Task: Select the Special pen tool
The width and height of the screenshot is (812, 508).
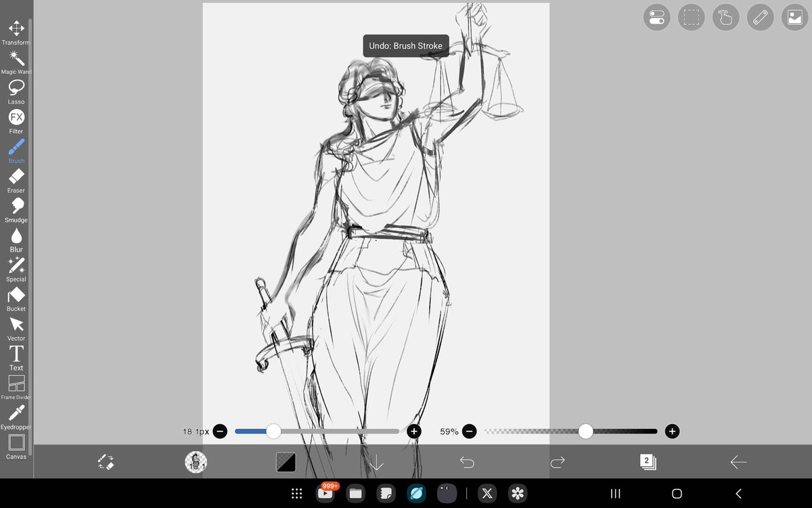Action: pyautogui.click(x=16, y=269)
